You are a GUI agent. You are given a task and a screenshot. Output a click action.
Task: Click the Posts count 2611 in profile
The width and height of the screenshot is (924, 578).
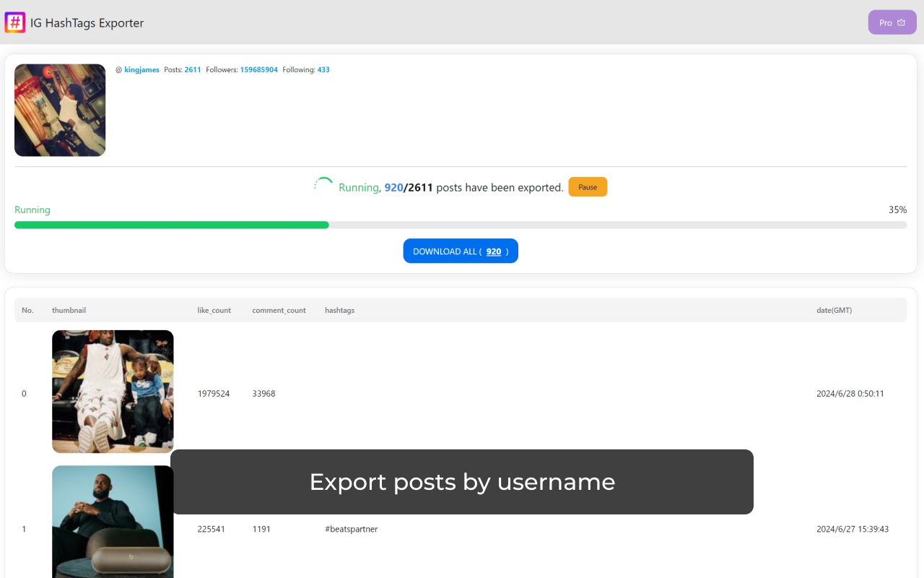193,70
